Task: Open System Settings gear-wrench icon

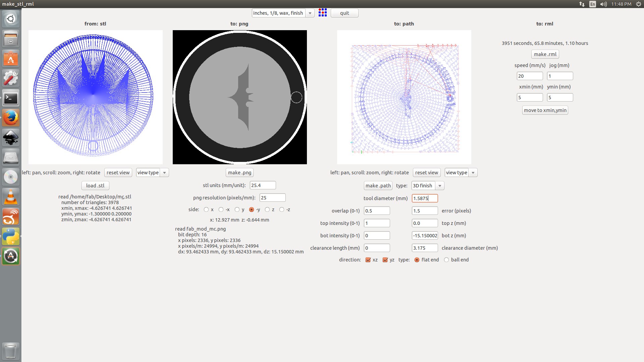Action: coord(11,78)
